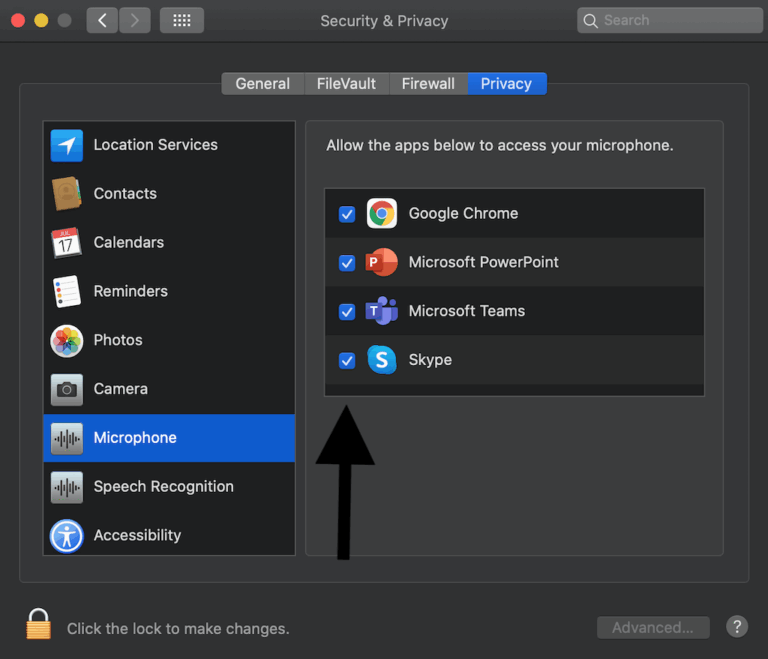Go forward with the right chevron
The image size is (768, 659).
(135, 20)
